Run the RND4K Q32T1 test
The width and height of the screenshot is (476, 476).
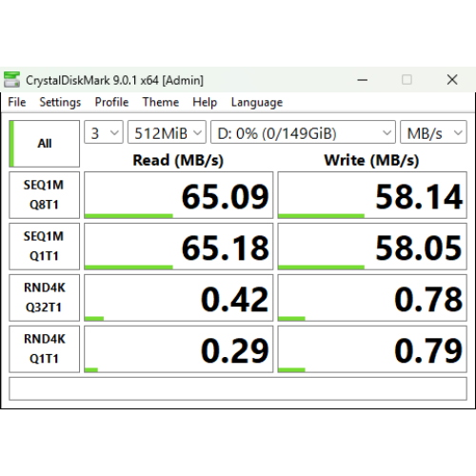coord(44,298)
